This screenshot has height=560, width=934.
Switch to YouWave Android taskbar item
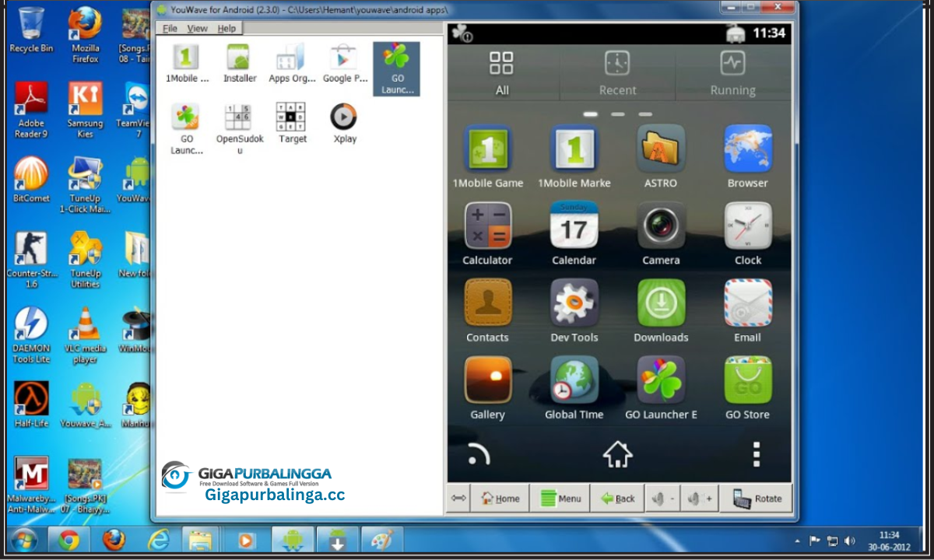coord(293,540)
